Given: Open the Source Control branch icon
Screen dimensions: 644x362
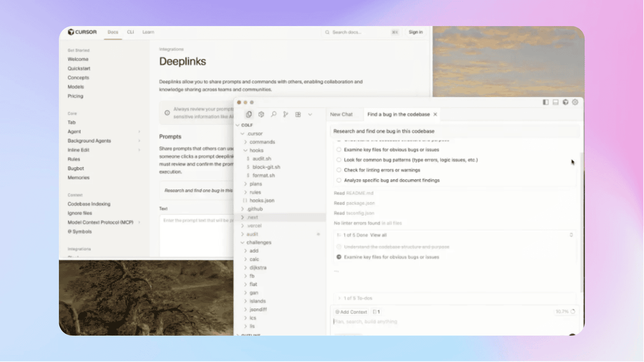Looking at the screenshot, I should [x=286, y=115].
